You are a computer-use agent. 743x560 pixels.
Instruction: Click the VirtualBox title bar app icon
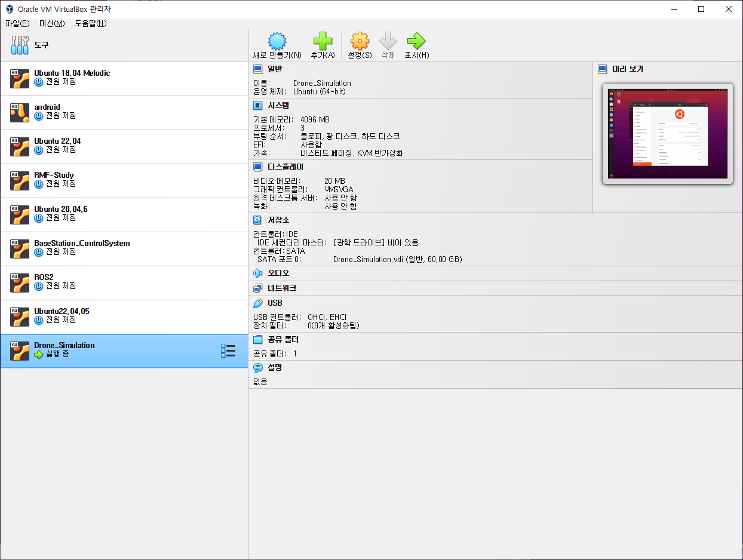[x=10, y=9]
